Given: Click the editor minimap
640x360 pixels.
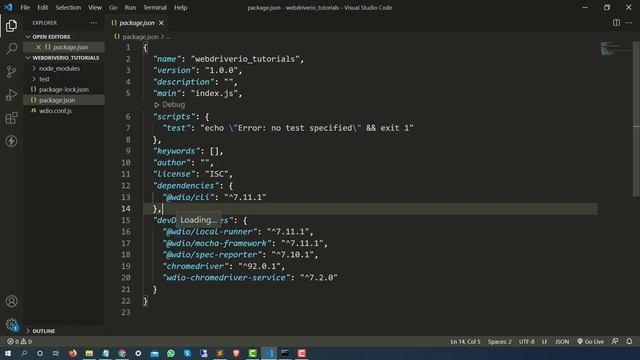Looking at the screenshot, I should pos(615,48).
